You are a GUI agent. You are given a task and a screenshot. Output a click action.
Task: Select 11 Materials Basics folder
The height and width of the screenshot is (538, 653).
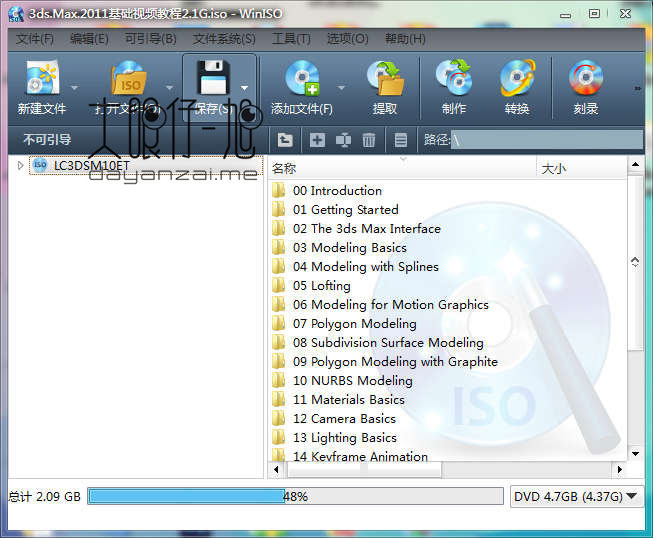(349, 400)
